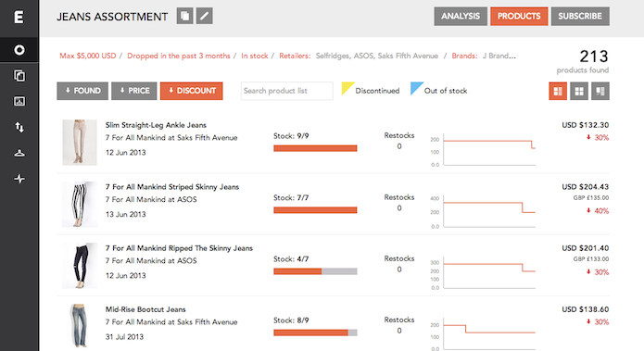Click Jeans Assortment heading

112,17
